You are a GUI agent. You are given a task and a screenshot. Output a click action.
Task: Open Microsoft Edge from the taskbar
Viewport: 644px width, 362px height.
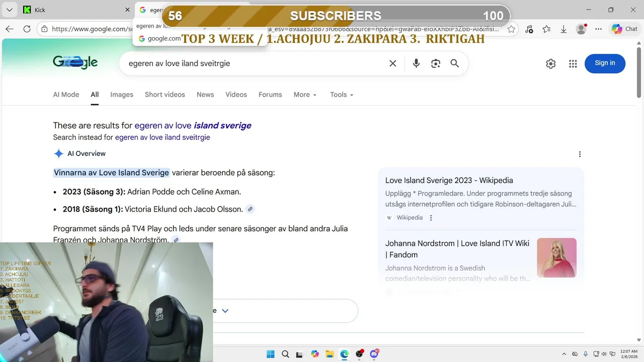point(345,354)
